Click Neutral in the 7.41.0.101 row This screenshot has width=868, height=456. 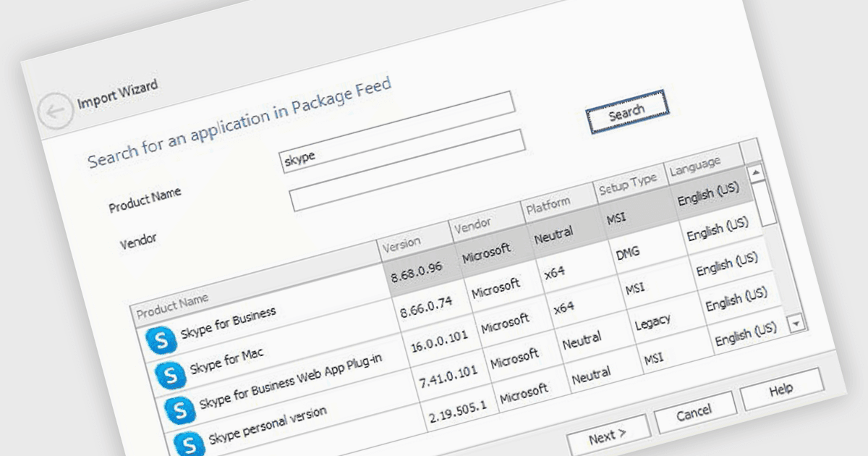coord(582,340)
